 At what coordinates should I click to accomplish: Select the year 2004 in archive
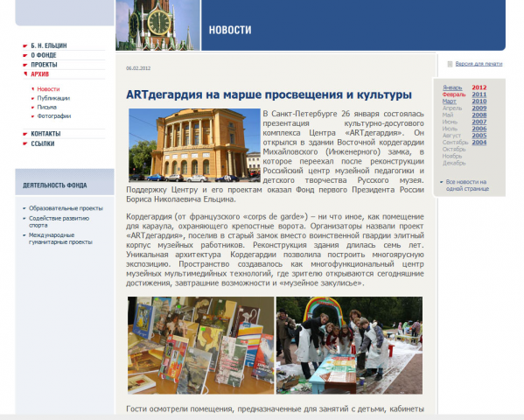click(479, 143)
